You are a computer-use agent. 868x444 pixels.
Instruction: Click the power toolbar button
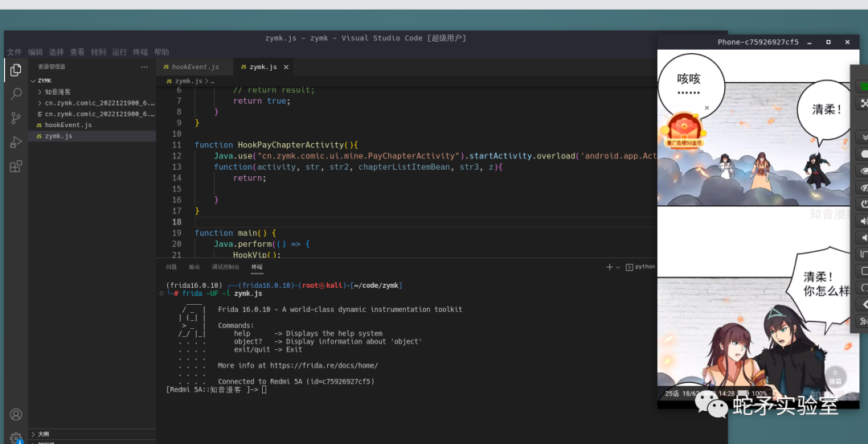pyautogui.click(x=862, y=204)
